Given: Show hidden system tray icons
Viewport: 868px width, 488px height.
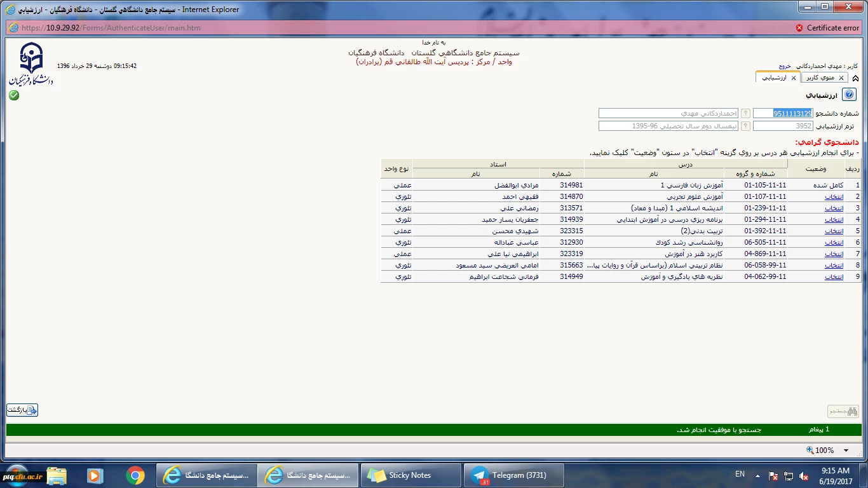Looking at the screenshot, I should (757, 475).
